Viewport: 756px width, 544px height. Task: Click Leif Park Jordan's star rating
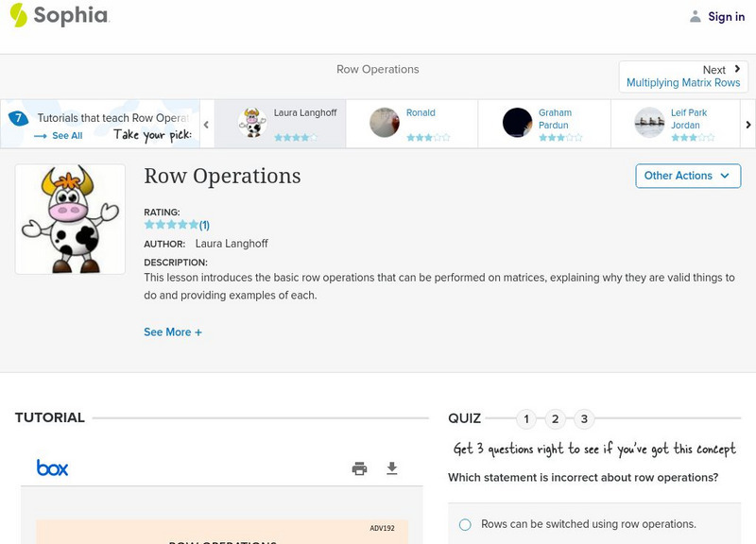point(693,137)
